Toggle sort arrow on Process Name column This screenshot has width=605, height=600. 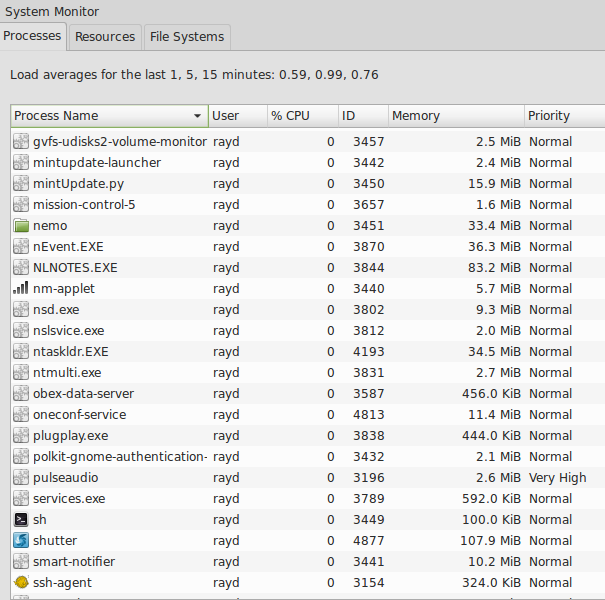(197, 116)
